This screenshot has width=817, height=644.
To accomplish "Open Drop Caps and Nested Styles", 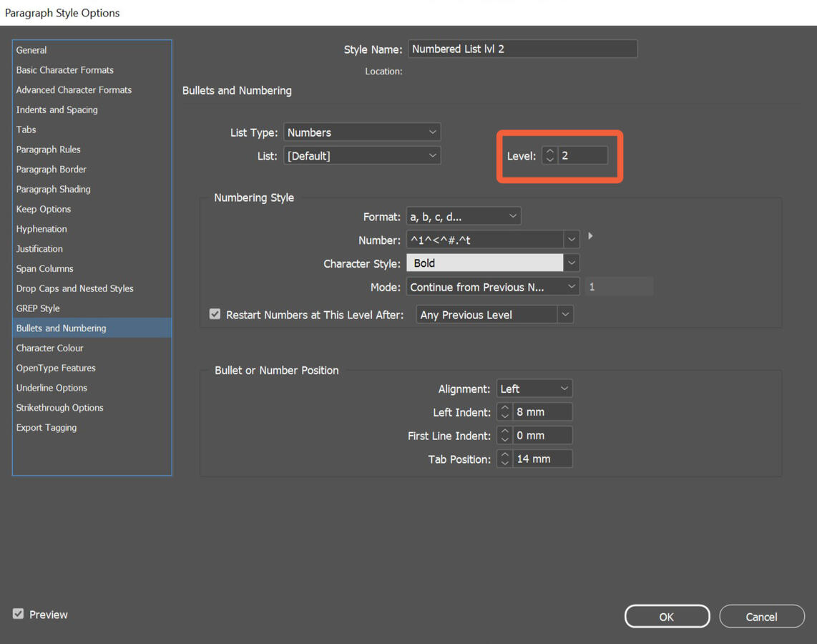I will point(74,288).
